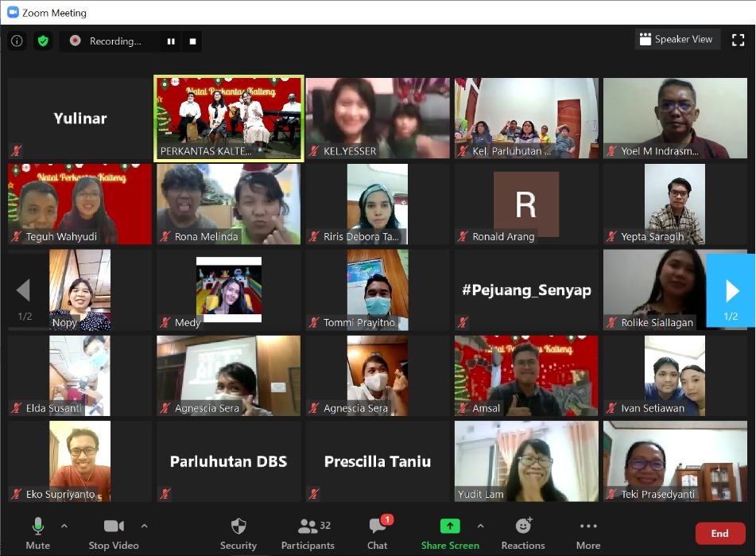Show the Participants panel

point(307,533)
